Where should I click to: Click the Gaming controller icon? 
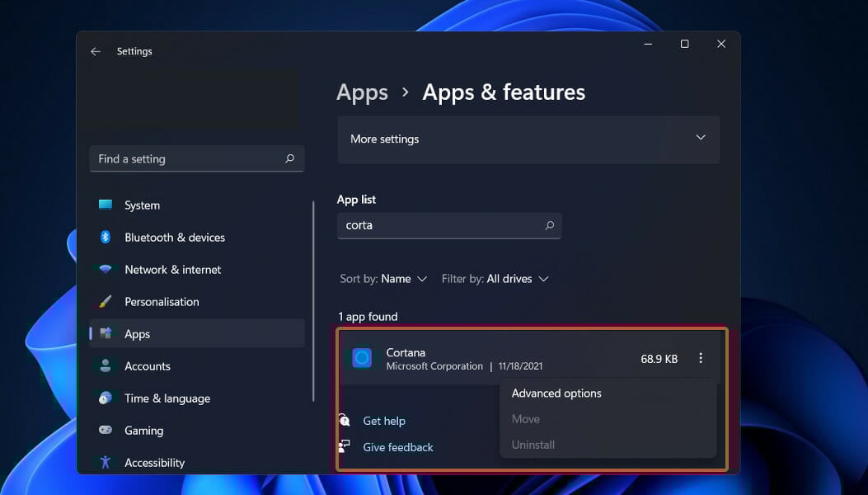(106, 430)
